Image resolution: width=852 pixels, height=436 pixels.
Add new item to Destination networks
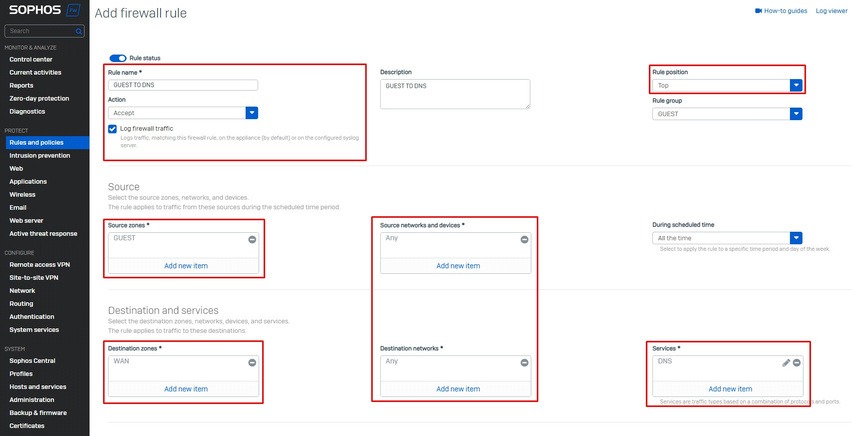(458, 389)
